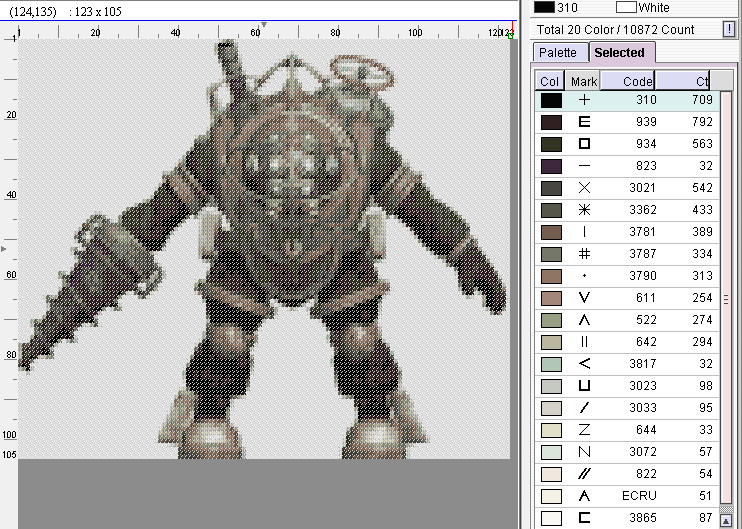Click the C-shaped mark for 3865
The image size is (742, 529).
click(x=584, y=518)
